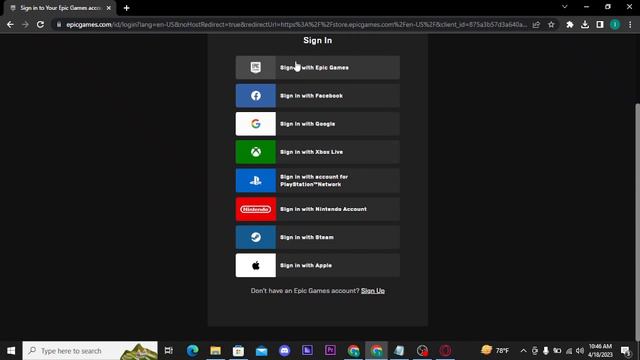Click the Facebook logo icon
This screenshot has width=640, height=360.
pyautogui.click(x=256, y=96)
